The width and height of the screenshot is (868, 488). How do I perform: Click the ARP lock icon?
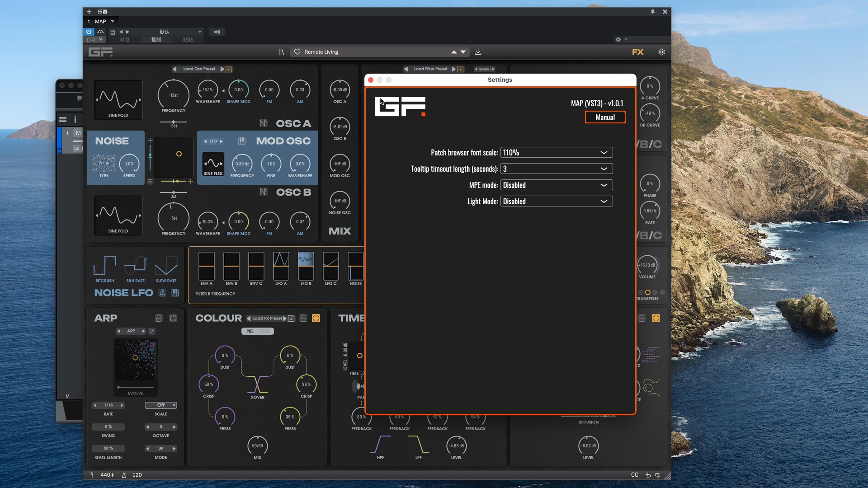coord(159,318)
